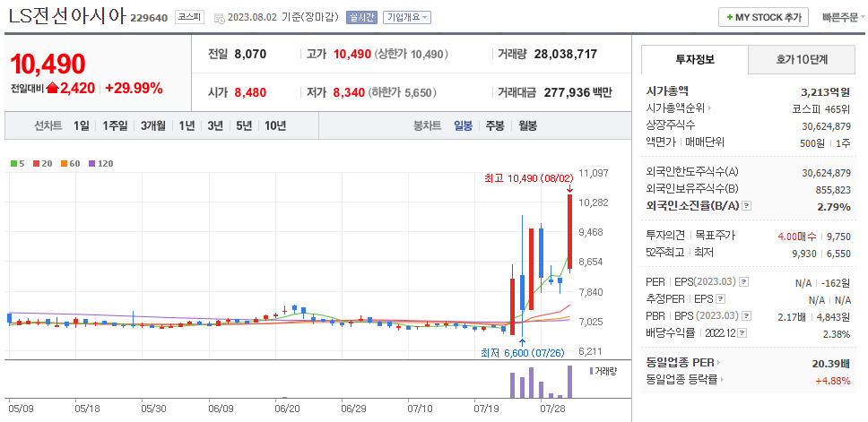Click the +29.99% change percentage
868x422 pixels.
point(134,88)
